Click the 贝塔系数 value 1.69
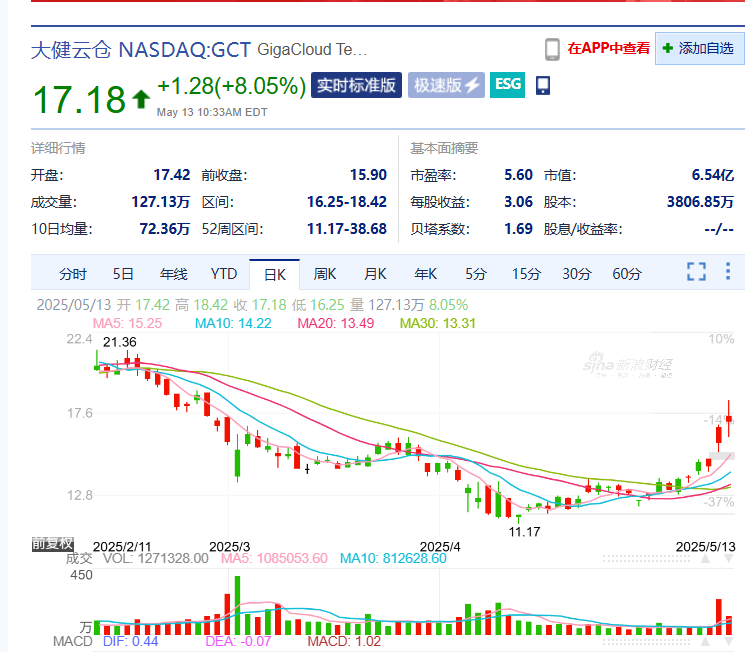Viewport: 745px width, 652px height. tap(518, 229)
